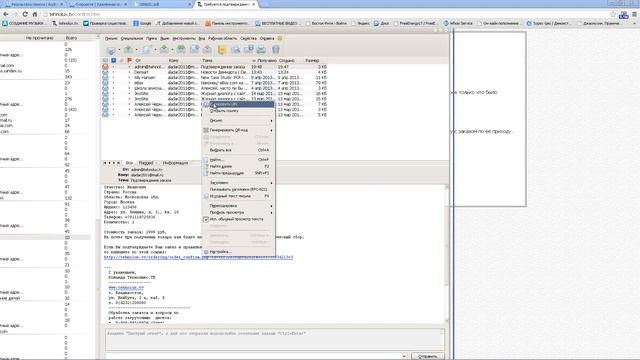Open Настройка... from context menu

tap(238, 252)
